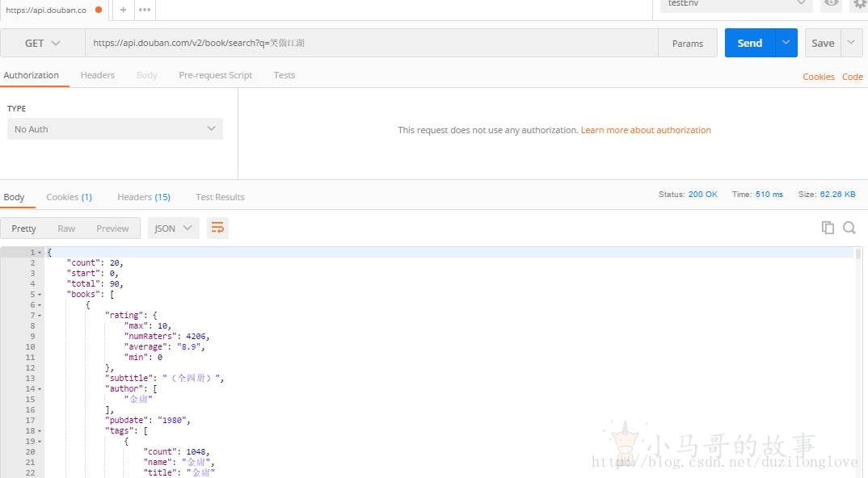Click the "start": 0 line

(x=92, y=273)
